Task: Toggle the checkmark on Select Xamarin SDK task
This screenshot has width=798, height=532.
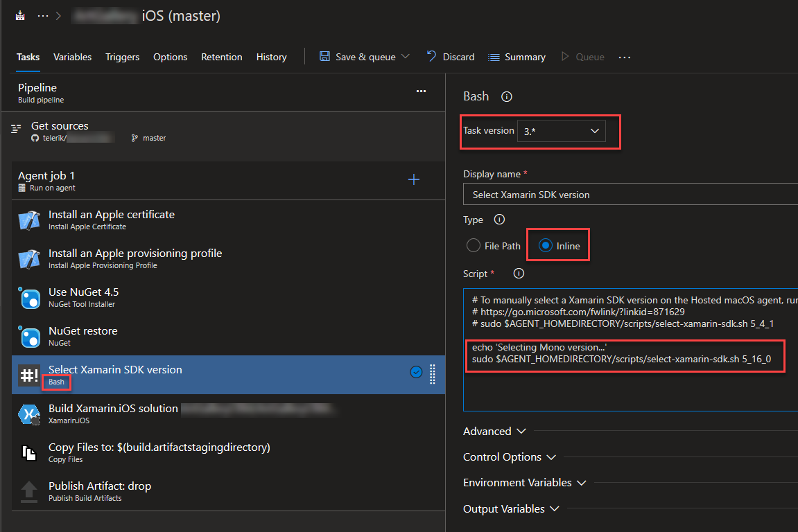Action: [x=416, y=373]
